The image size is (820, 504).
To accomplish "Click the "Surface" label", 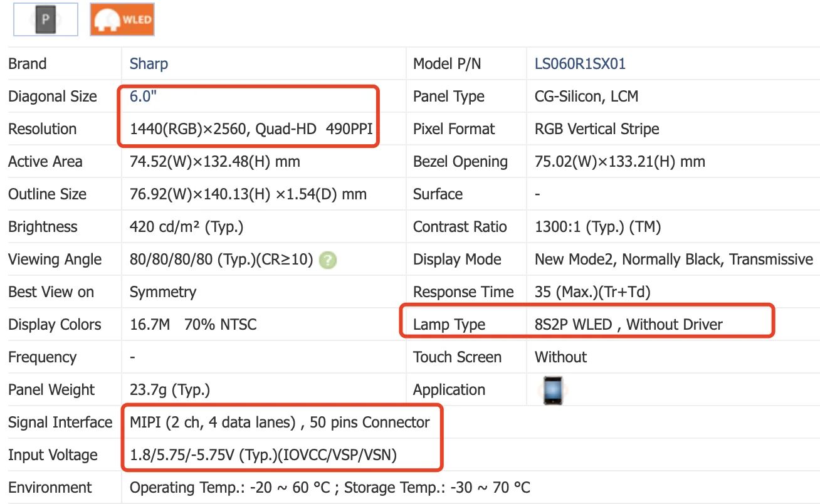I will [x=438, y=194].
